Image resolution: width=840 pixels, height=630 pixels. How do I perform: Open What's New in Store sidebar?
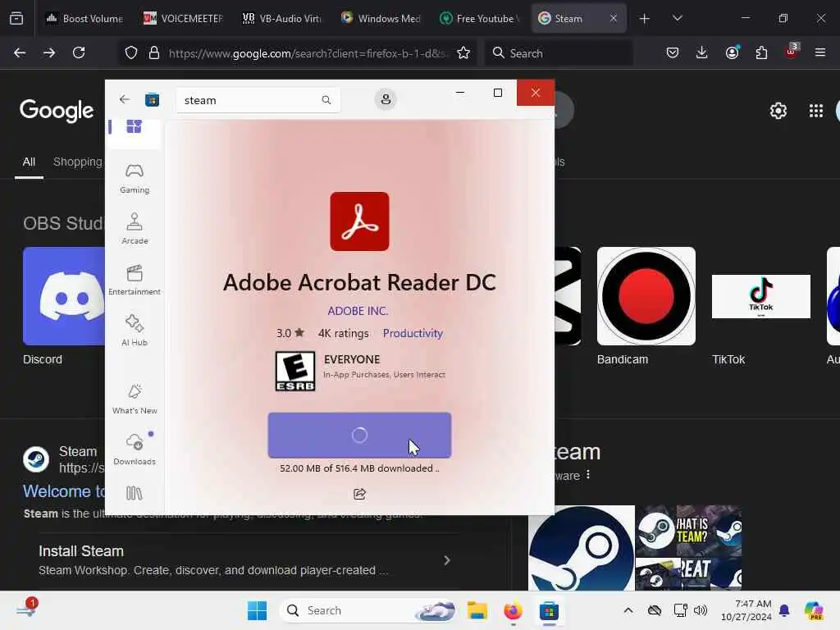pos(135,399)
